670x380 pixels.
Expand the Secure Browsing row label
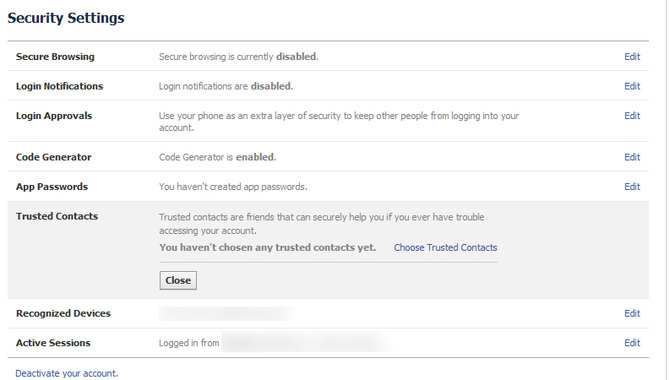pos(55,57)
